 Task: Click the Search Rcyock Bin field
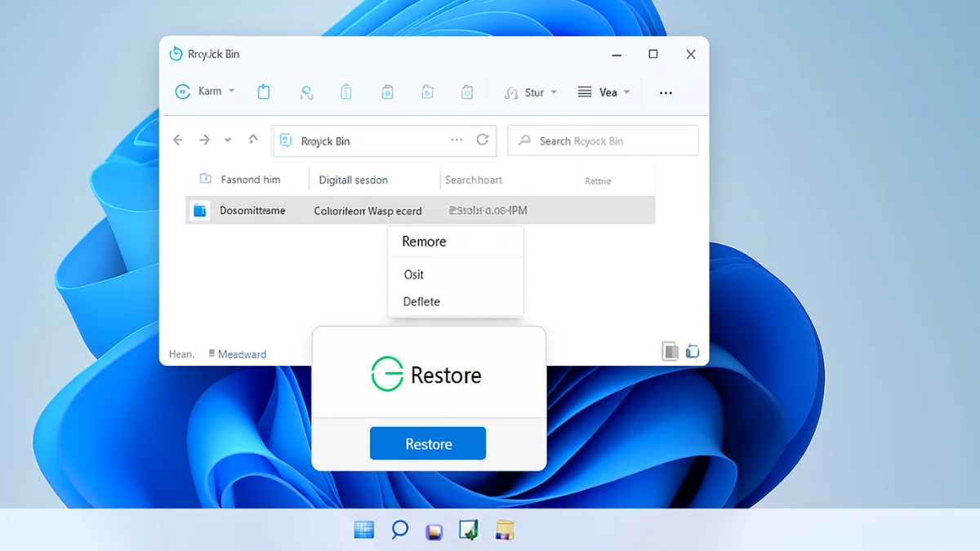pos(603,140)
